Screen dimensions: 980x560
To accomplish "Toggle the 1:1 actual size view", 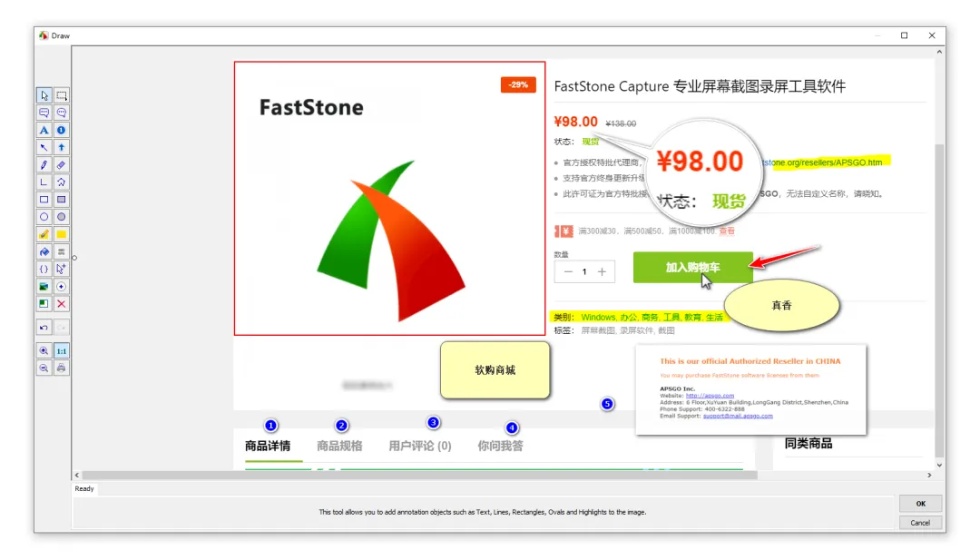I will pos(62,350).
